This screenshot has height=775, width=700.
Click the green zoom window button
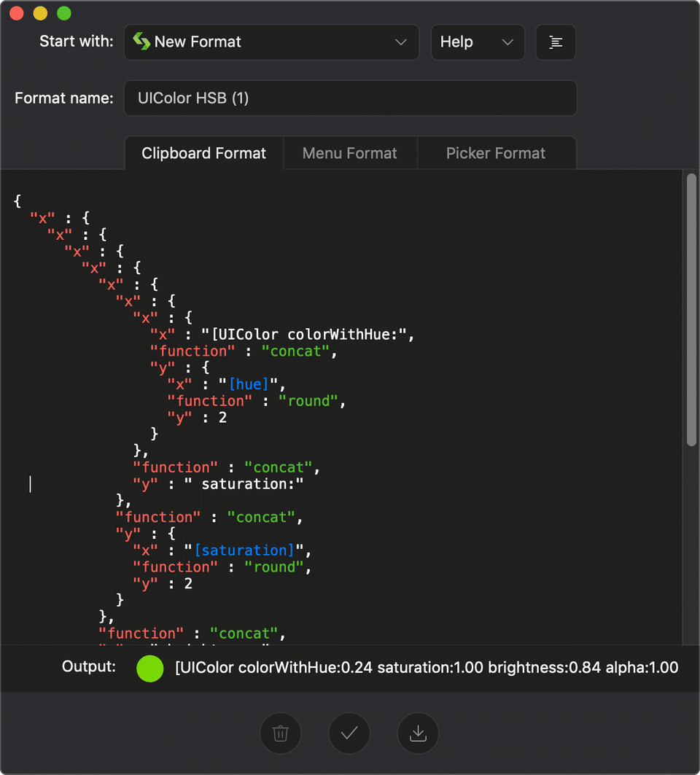[x=64, y=13]
